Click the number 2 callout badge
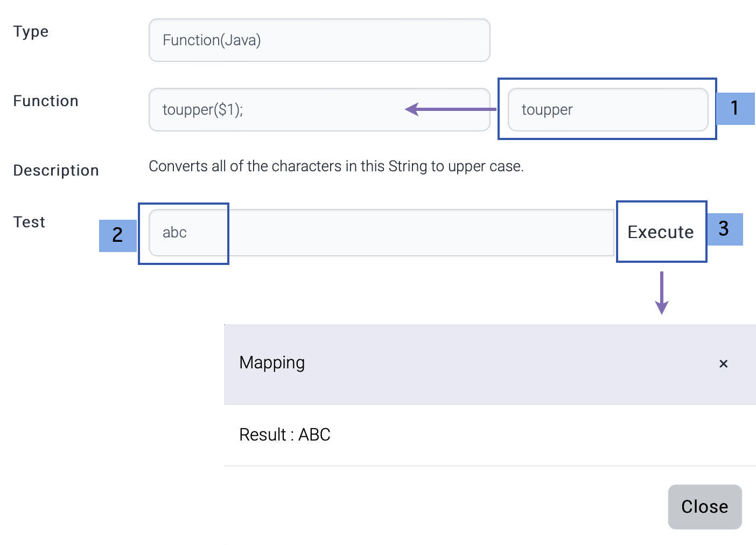 tap(117, 235)
